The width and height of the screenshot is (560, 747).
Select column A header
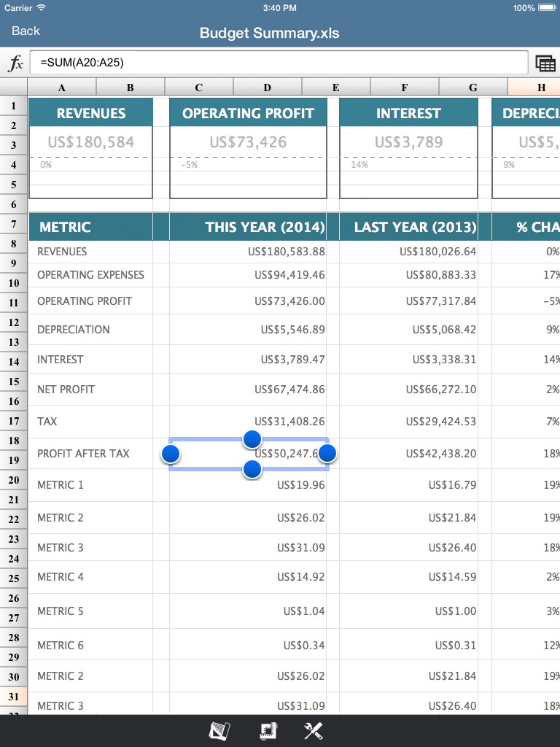62,88
